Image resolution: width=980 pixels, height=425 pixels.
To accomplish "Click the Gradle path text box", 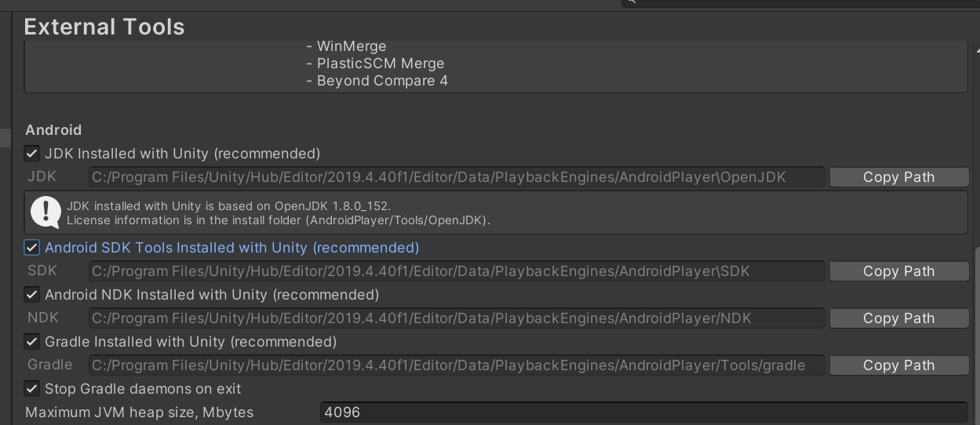I will (455, 365).
